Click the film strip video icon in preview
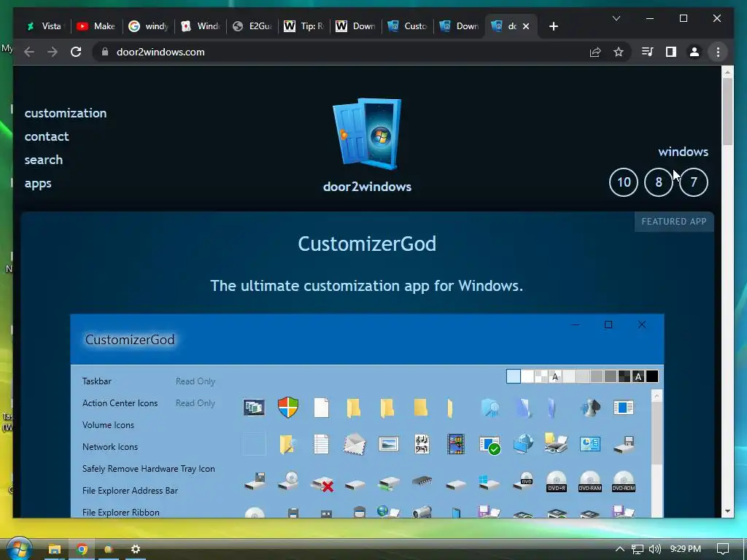 point(455,444)
